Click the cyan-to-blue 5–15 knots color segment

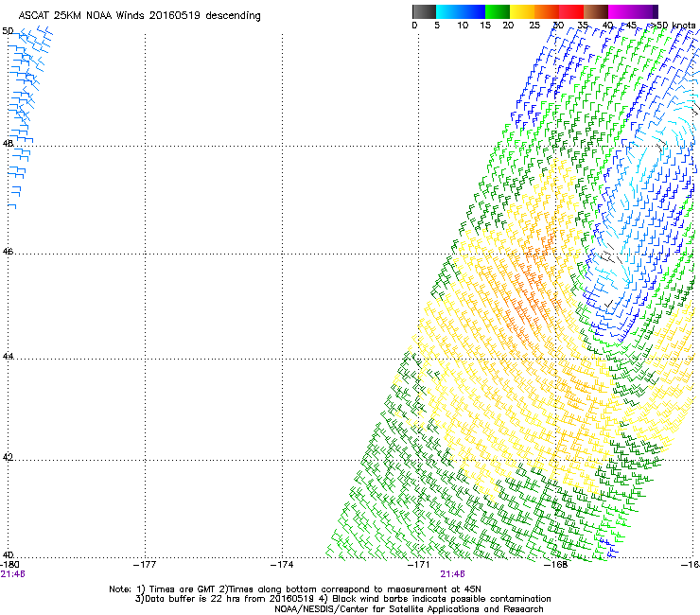point(461,11)
